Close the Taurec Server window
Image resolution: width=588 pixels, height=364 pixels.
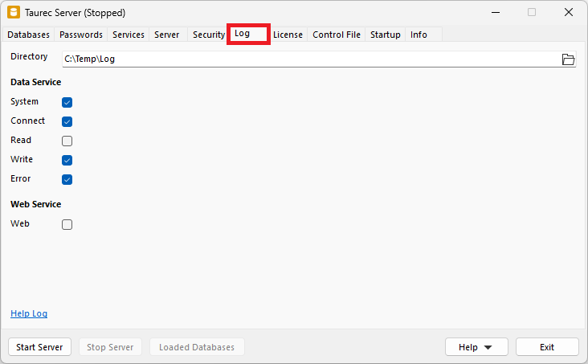click(x=569, y=12)
